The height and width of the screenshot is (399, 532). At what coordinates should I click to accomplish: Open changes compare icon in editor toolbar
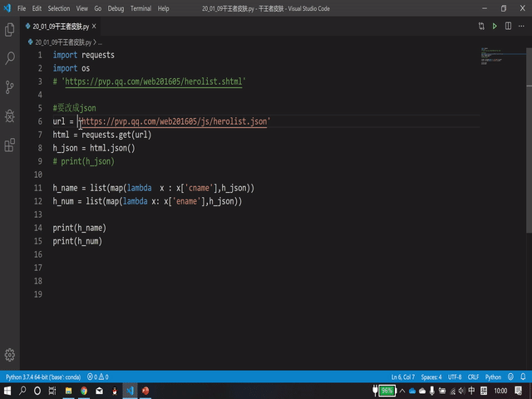point(481,26)
